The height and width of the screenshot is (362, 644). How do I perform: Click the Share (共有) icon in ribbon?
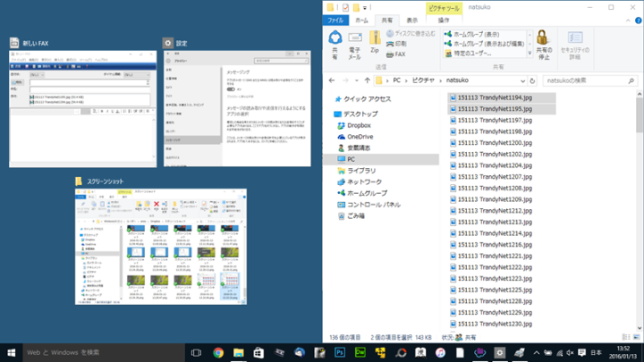point(335,45)
